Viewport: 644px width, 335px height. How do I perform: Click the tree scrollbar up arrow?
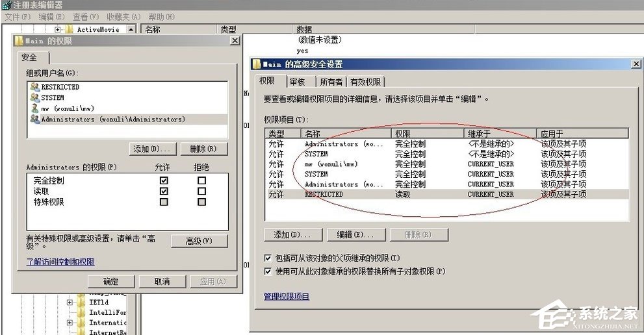click(131, 30)
